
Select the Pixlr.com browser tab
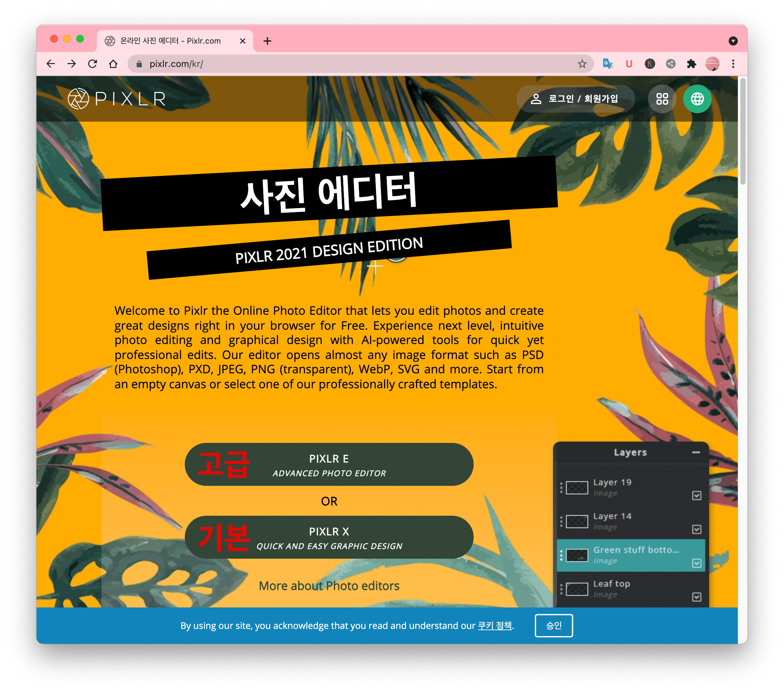click(171, 41)
